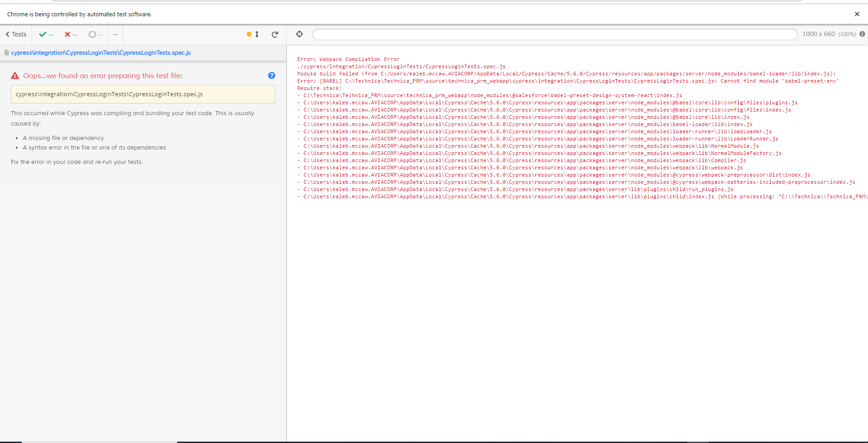Close the automated test software infobar

(x=857, y=14)
